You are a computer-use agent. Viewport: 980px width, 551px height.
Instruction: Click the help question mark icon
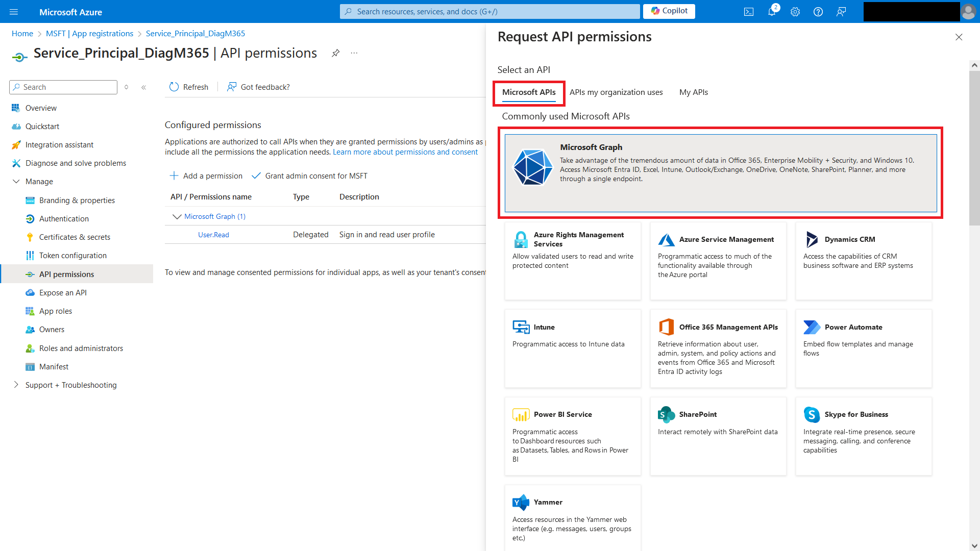pyautogui.click(x=818, y=12)
